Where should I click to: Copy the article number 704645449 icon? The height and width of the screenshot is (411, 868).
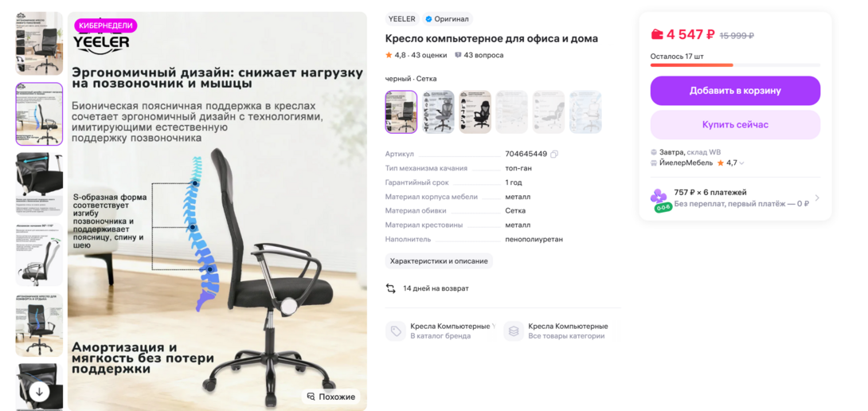[x=554, y=154]
